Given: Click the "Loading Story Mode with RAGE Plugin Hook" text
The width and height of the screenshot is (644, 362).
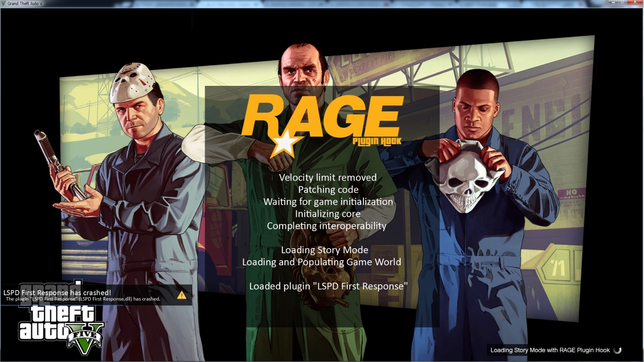Looking at the screenshot, I should (x=550, y=350).
